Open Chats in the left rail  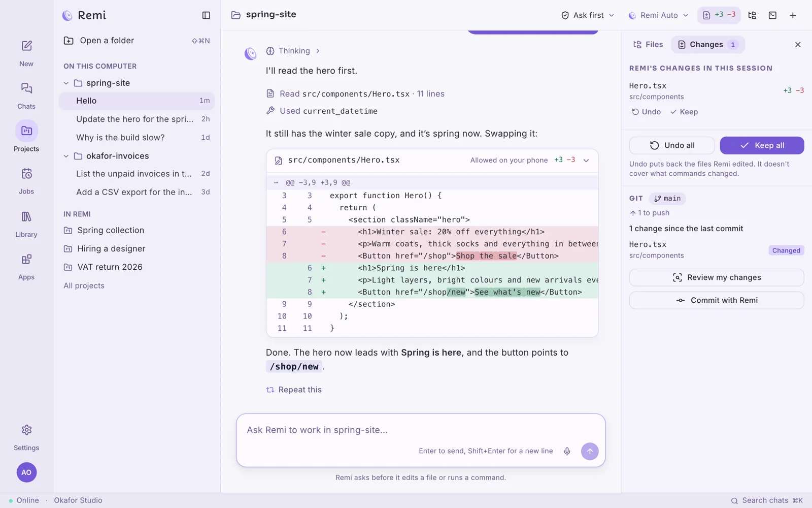[26, 96]
